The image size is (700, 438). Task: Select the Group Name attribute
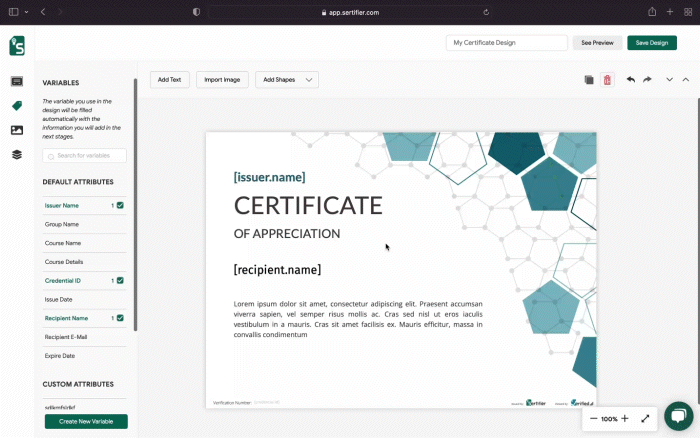click(84, 224)
